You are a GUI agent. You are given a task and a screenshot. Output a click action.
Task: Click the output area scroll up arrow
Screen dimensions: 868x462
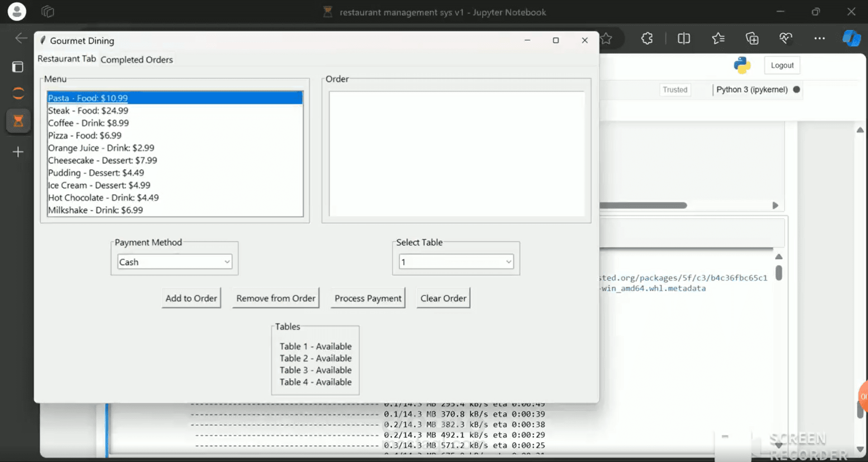(x=778, y=257)
